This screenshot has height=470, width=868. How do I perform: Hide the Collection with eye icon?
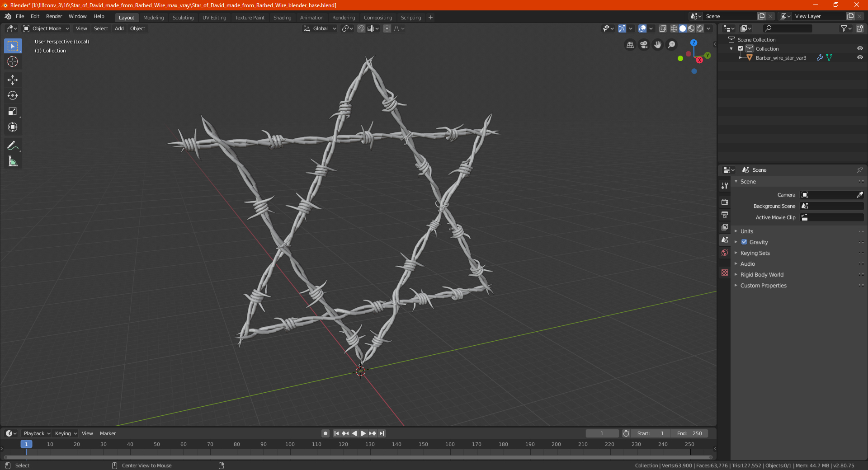pos(860,48)
